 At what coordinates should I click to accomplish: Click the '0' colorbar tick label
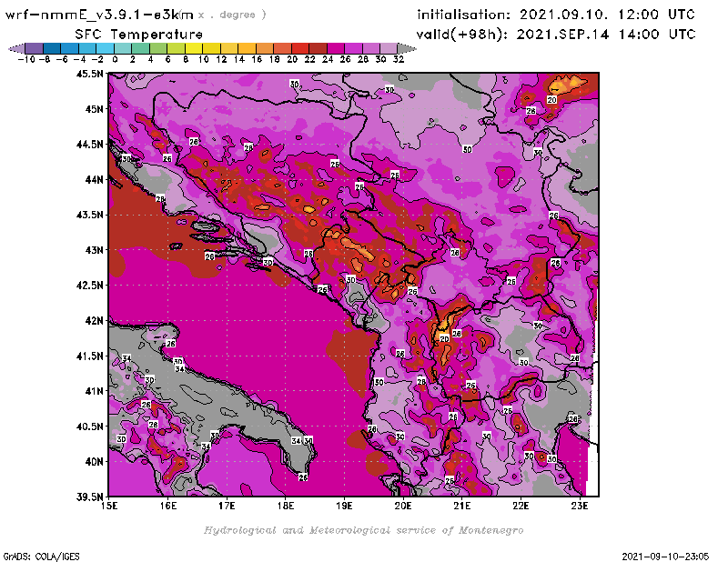tap(115, 59)
